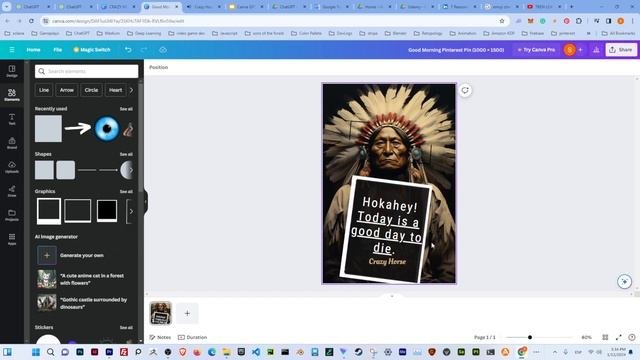Viewport: 640px width, 360px height.
Task: Select the Arrow quick filter chip
Action: point(67,90)
